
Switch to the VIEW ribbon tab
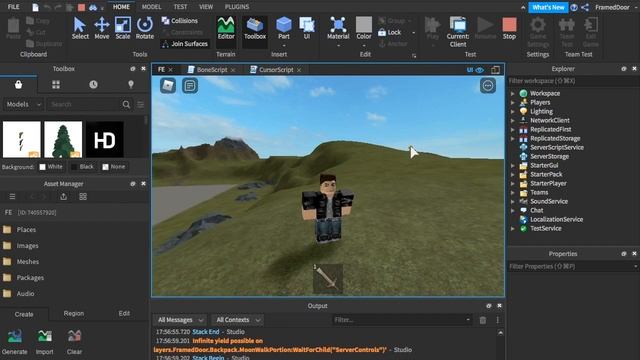tap(206, 7)
